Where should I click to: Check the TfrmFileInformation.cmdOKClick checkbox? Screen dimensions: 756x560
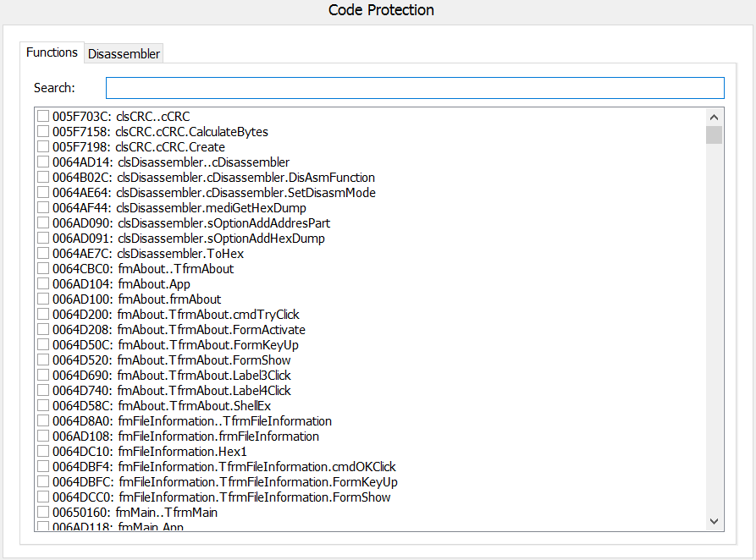pos(43,466)
